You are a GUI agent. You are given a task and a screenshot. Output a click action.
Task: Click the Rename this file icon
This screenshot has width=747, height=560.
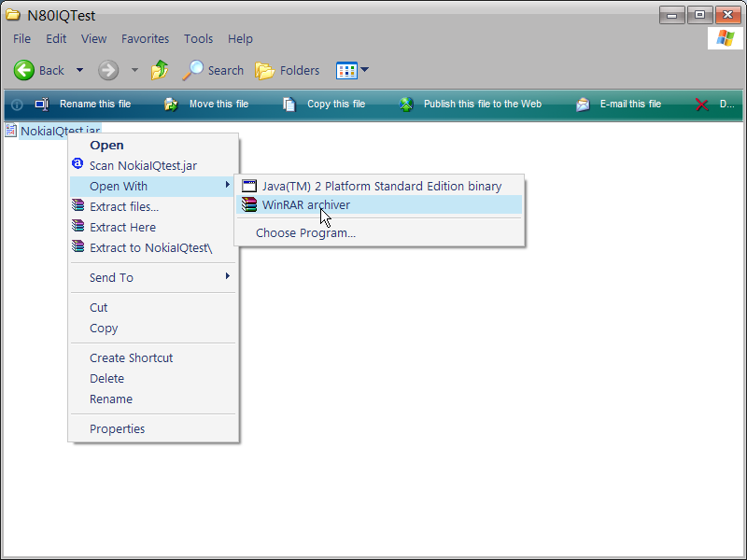[x=42, y=104]
